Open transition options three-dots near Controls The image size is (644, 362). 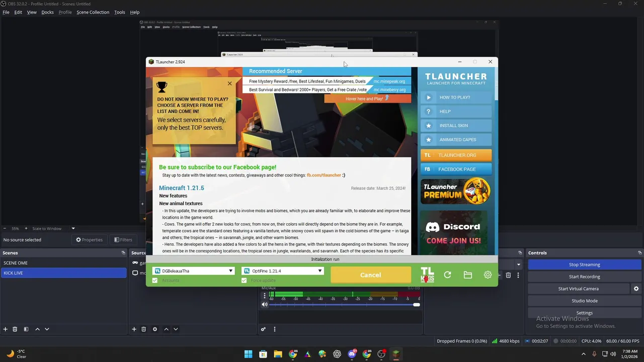point(518,275)
